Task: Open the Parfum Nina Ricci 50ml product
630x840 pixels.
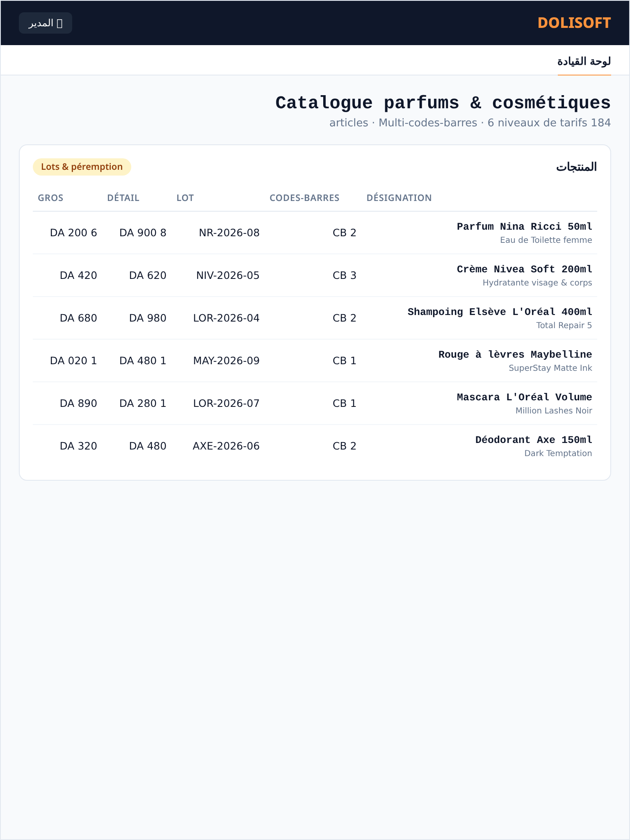Action: point(525,227)
